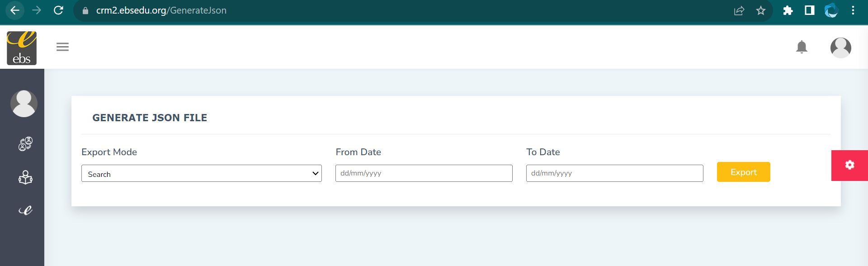
Task: Toggle the hamburger sidebar menu
Action: click(62, 47)
